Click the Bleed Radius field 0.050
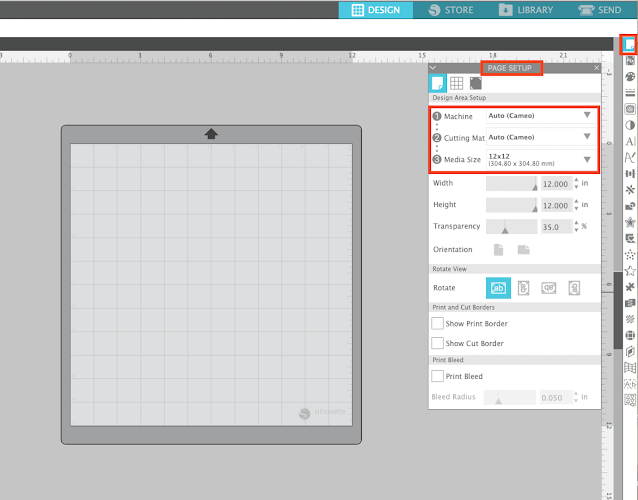Image resolution: width=638 pixels, height=500 pixels. coord(555,397)
